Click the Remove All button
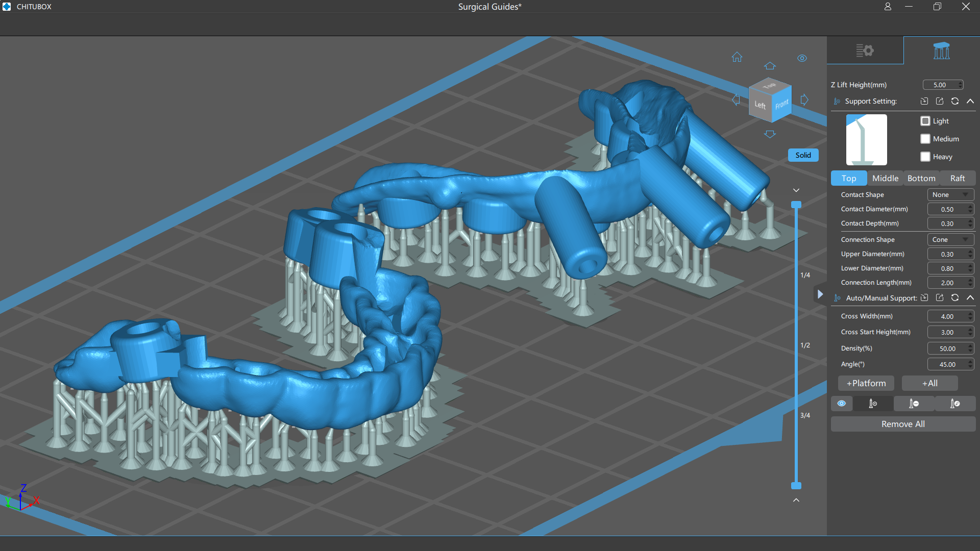Viewport: 980px width, 551px height. [901, 423]
